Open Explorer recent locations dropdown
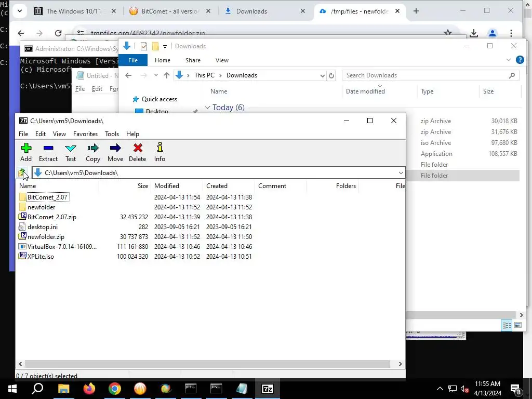 tap(156, 75)
